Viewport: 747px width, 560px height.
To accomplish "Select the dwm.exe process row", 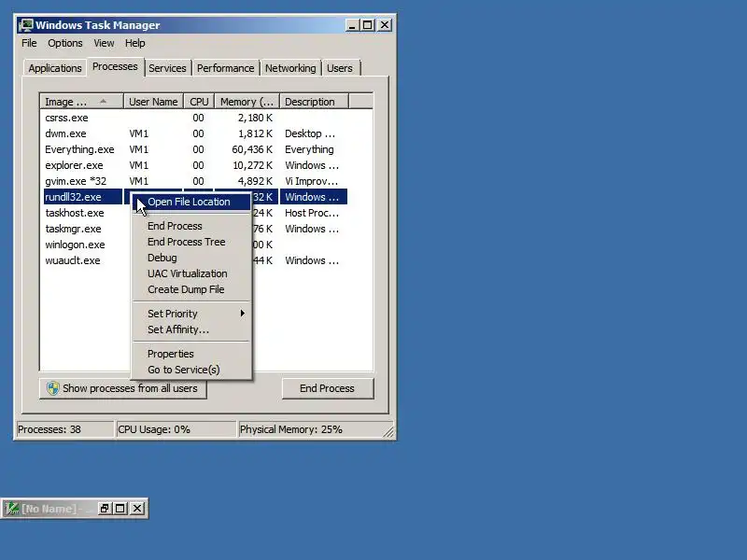I will (x=195, y=133).
